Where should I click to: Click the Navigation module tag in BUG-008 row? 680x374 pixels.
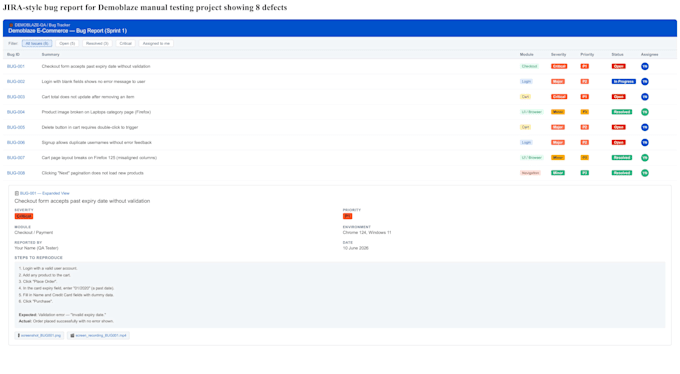point(530,173)
